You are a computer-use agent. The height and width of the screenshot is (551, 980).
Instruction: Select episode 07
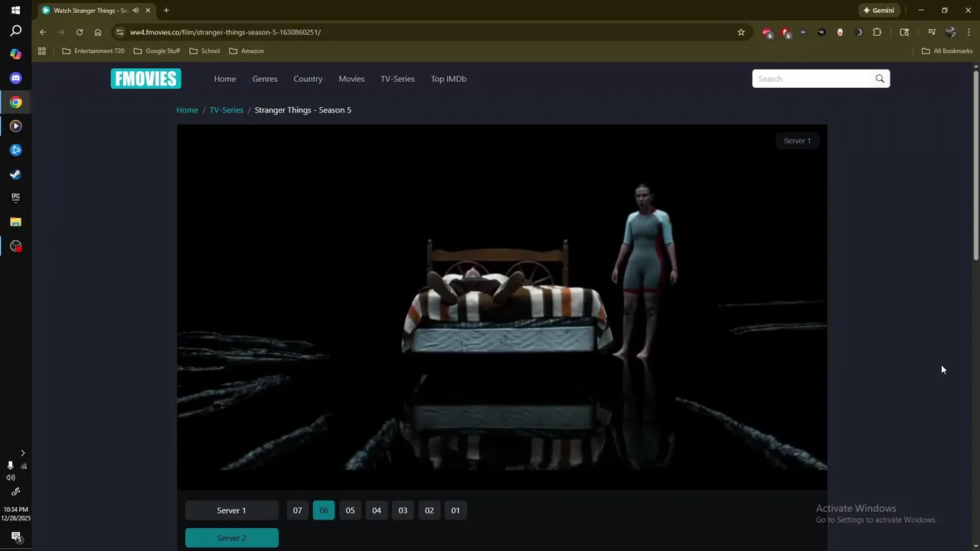pyautogui.click(x=298, y=510)
